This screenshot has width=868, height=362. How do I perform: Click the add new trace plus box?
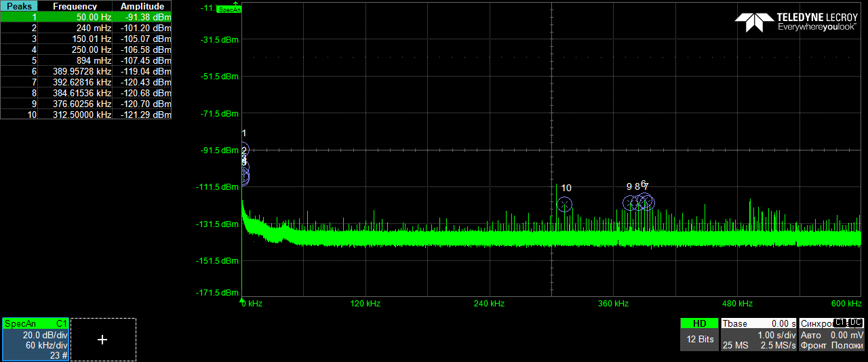click(x=102, y=340)
